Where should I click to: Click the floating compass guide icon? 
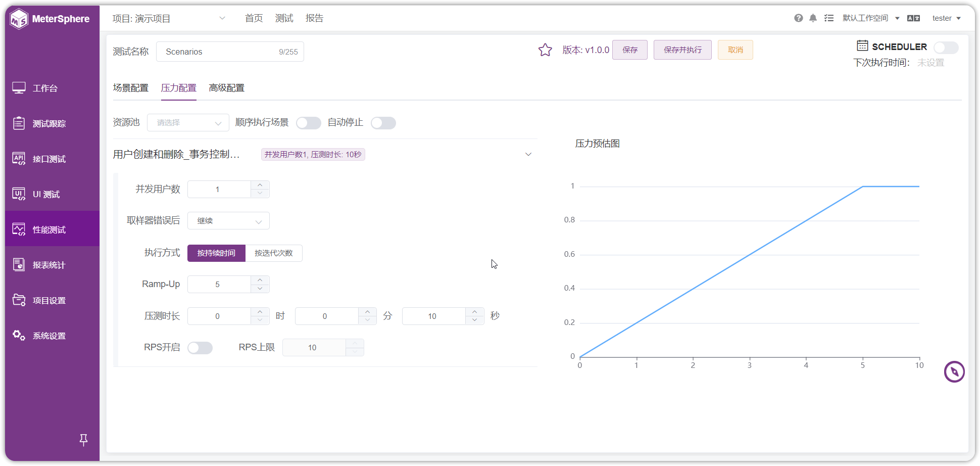pos(954,372)
